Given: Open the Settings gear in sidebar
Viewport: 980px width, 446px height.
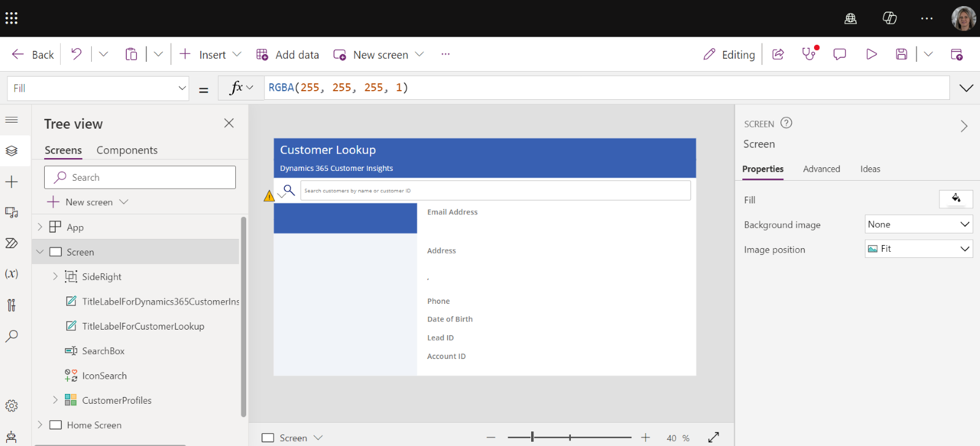Looking at the screenshot, I should click(x=12, y=406).
